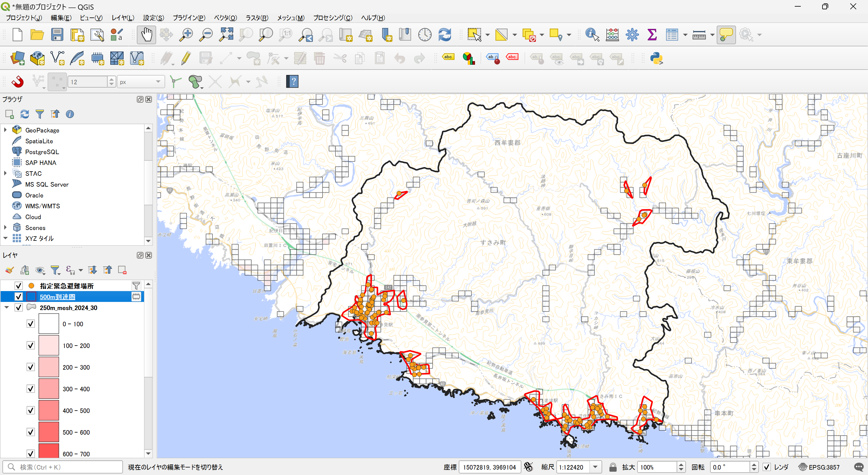
Task: Click the Zoom In magnifier tool
Action: click(186, 35)
